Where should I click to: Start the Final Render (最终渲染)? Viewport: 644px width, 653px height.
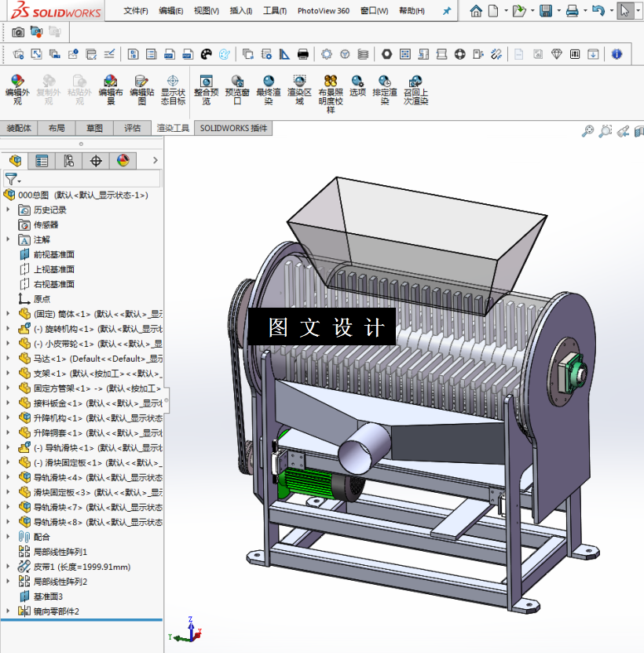point(269,89)
